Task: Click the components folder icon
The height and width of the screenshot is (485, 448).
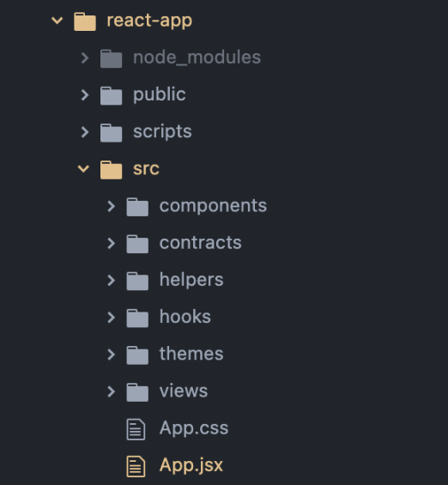Action: [x=137, y=207]
